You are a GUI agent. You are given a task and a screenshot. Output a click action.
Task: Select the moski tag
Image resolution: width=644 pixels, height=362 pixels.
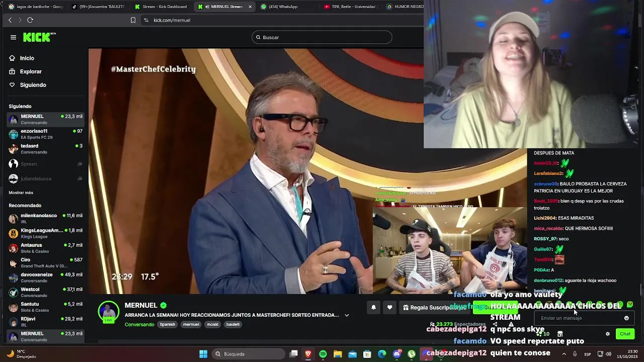point(213,324)
